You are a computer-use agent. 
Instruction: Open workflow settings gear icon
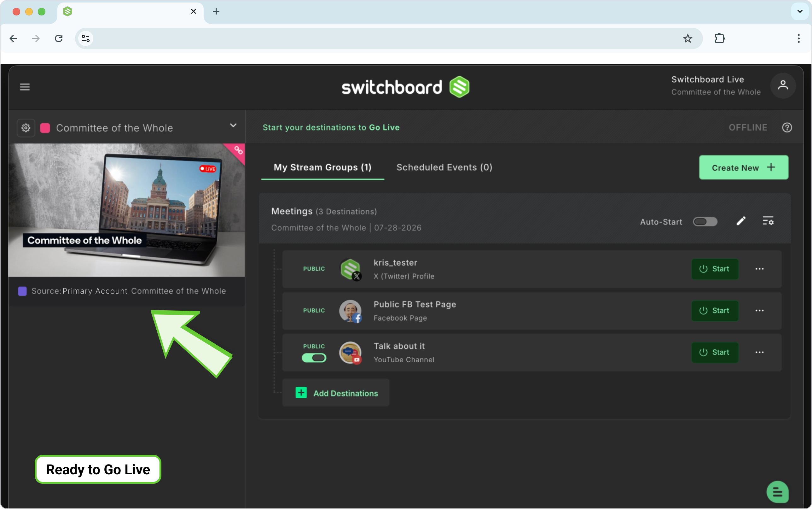point(26,128)
